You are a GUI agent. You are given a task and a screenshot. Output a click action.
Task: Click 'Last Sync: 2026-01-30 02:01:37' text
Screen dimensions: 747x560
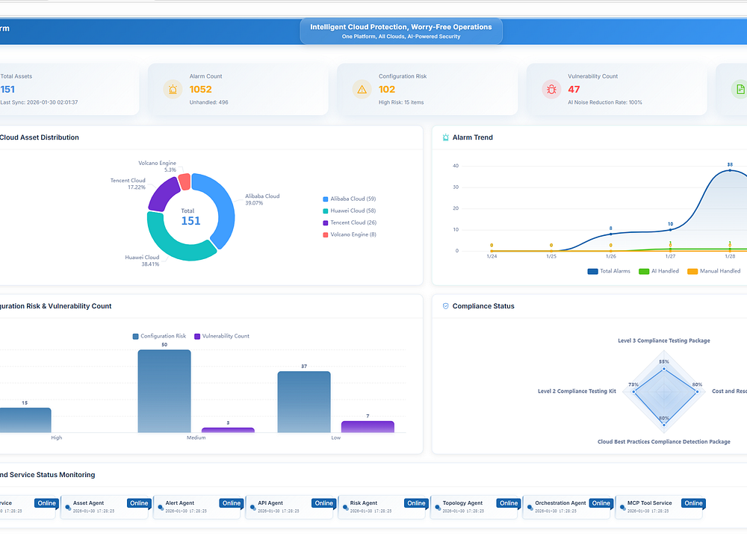(39, 102)
